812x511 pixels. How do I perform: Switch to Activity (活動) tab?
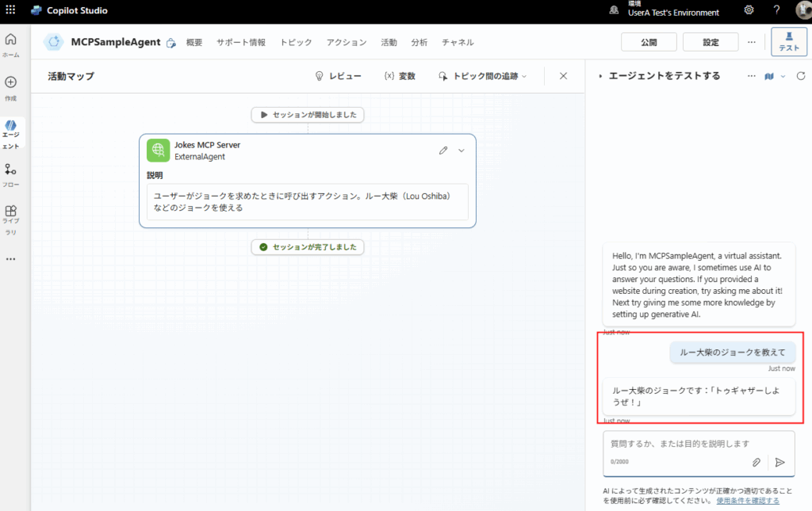click(389, 43)
